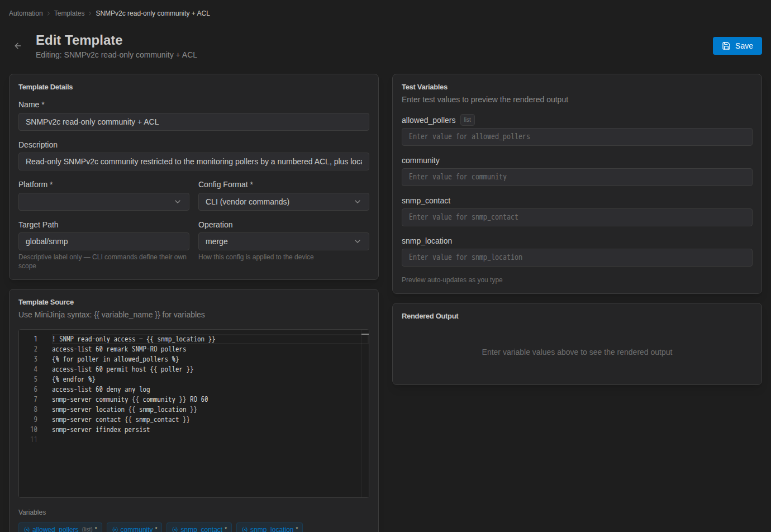Click the editor minimap scrollbar
This screenshot has width=771, height=532.
[x=365, y=414]
